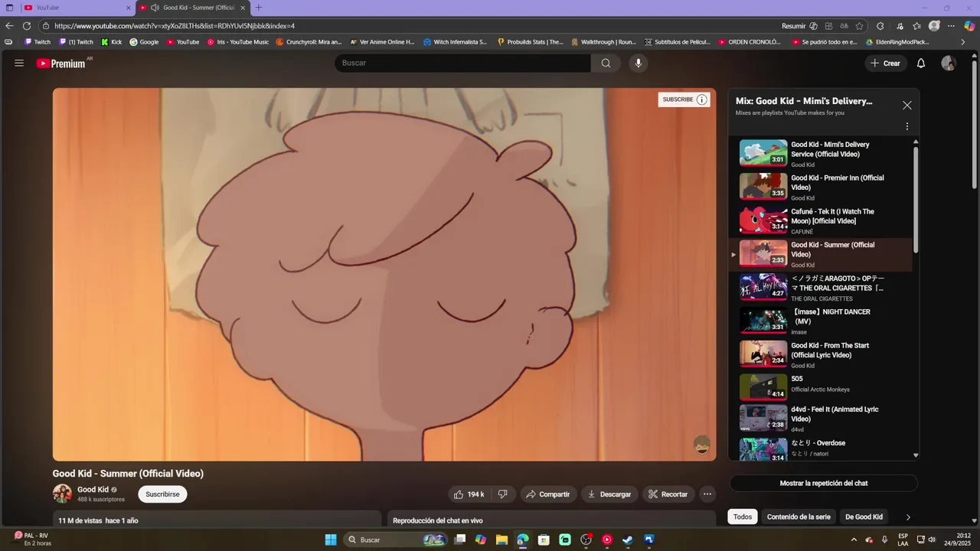The width and height of the screenshot is (980, 551).
Task: Open Microsoft Store from taskbar
Action: 544,540
